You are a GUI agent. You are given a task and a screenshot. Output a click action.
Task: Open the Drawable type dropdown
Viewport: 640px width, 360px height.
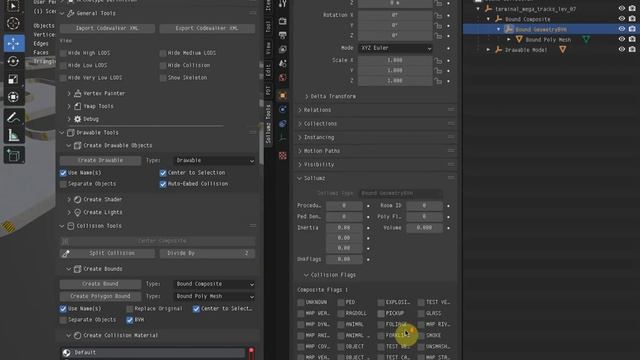tap(215, 160)
